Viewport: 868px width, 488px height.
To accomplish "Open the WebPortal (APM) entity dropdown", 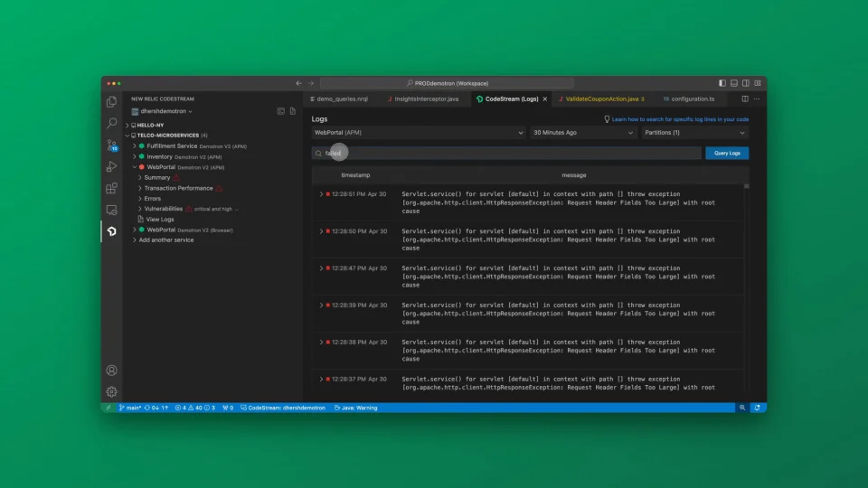I will (x=418, y=133).
